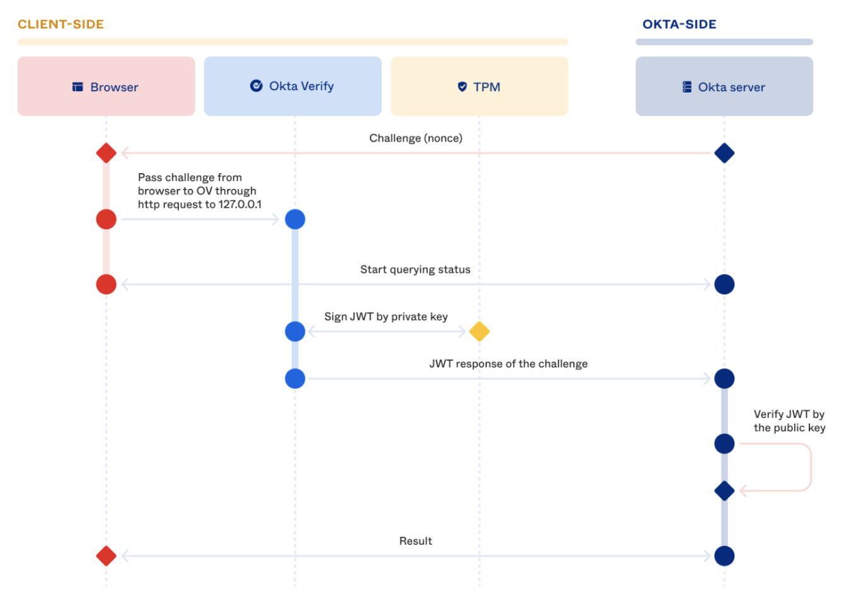Click the Browser window icon
Image resolution: width=868 pixels, height=612 pixels.
(77, 87)
